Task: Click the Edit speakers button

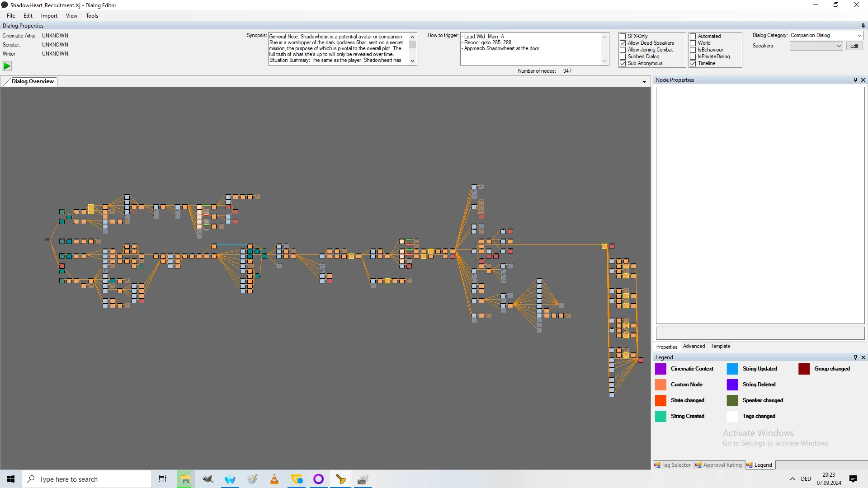Action: tap(854, 46)
